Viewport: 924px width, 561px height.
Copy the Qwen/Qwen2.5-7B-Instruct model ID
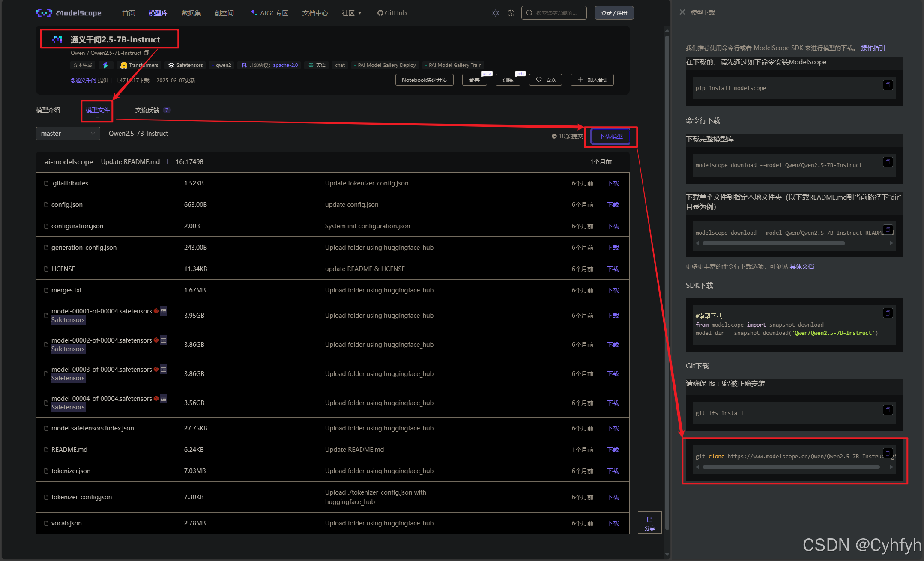(147, 53)
